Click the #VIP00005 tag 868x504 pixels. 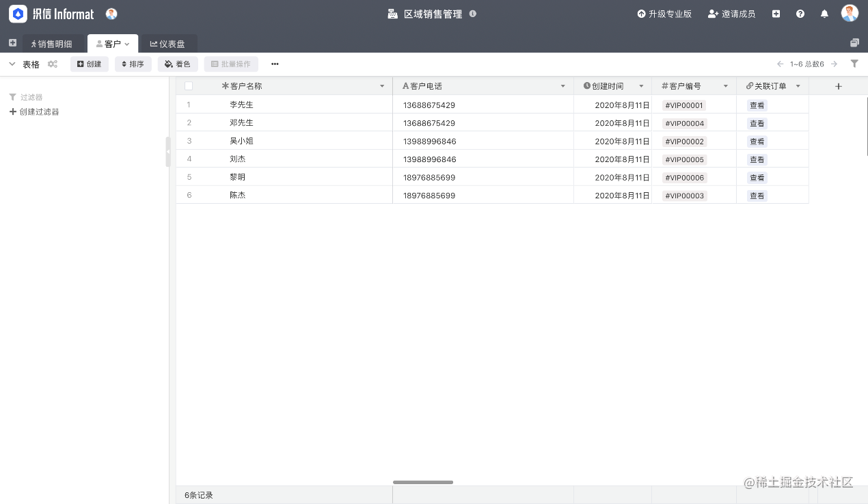coord(684,159)
